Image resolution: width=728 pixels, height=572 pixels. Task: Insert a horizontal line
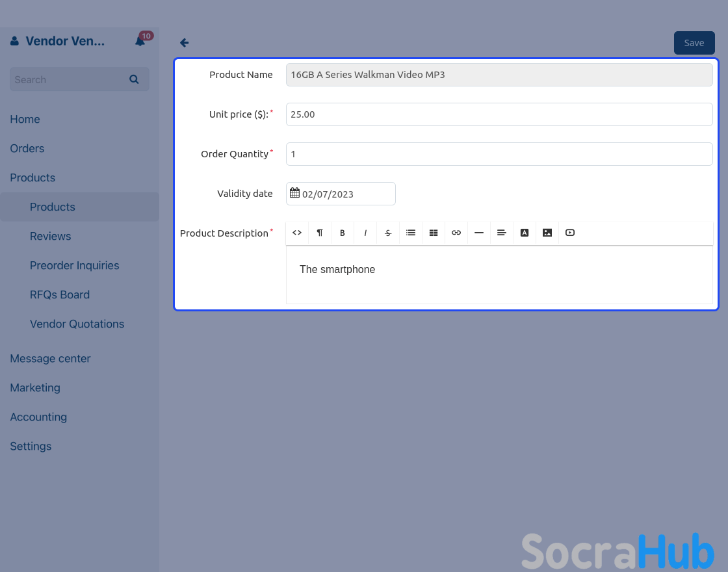[x=479, y=233]
